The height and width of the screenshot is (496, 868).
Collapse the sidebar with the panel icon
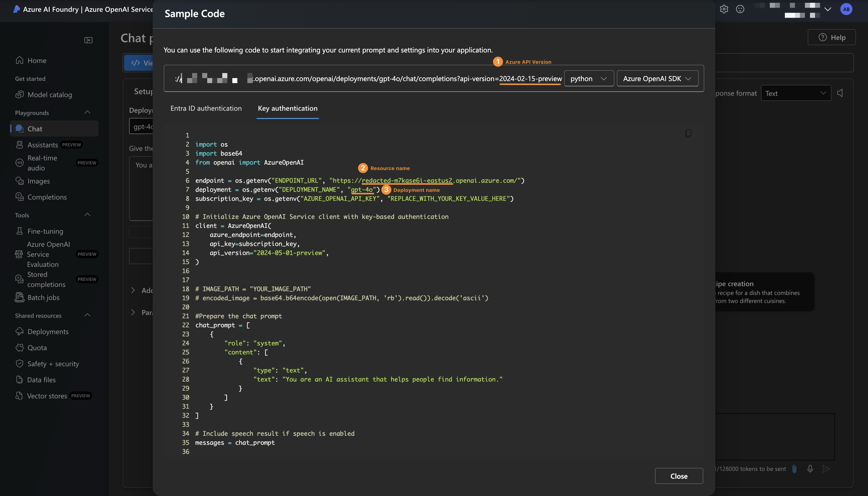(x=88, y=40)
